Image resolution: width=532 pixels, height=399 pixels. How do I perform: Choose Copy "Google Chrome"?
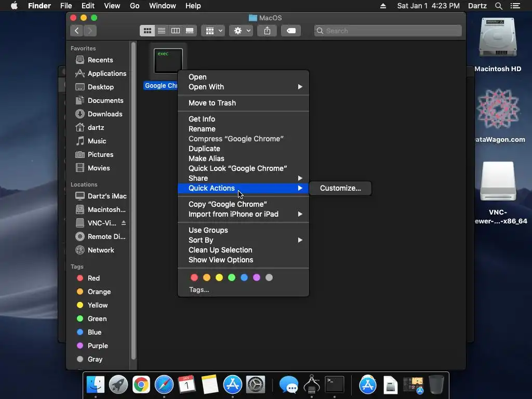243,204
